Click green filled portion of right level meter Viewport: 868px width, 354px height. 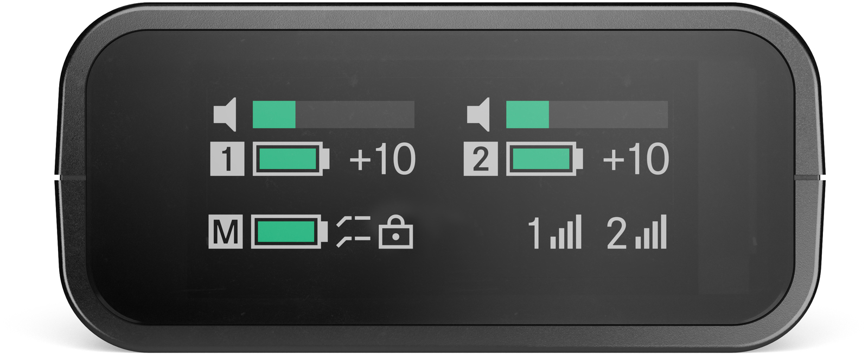(527, 115)
